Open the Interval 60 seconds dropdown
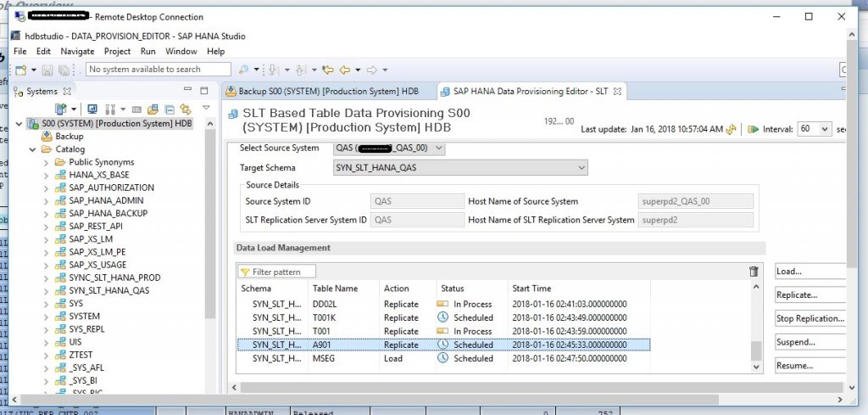Image resolution: width=868 pixels, height=415 pixels. [815, 129]
